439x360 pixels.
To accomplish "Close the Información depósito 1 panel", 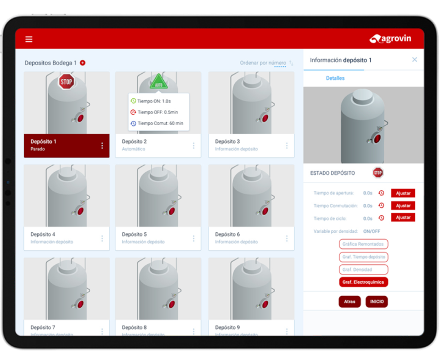I will [414, 59].
